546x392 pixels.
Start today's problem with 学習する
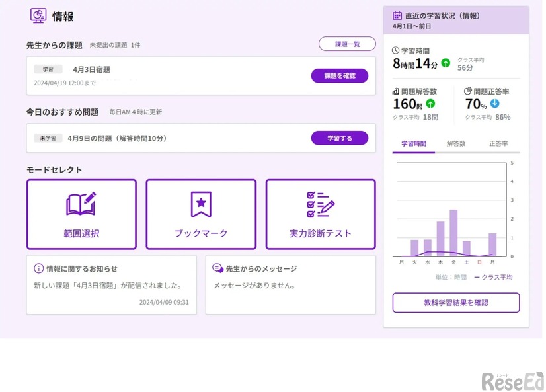click(x=339, y=138)
